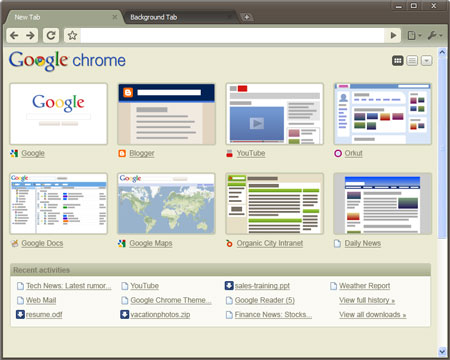Click the back navigation arrow

tap(14, 35)
